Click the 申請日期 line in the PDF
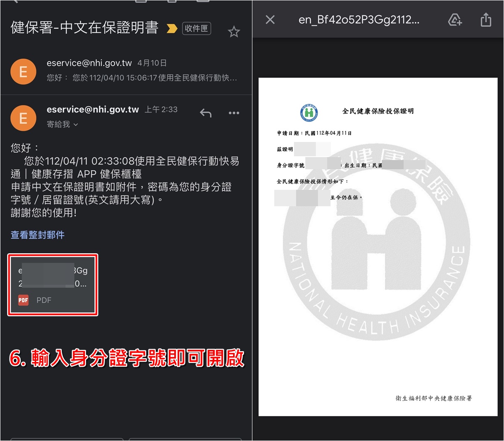The width and height of the screenshot is (504, 441). [314, 133]
